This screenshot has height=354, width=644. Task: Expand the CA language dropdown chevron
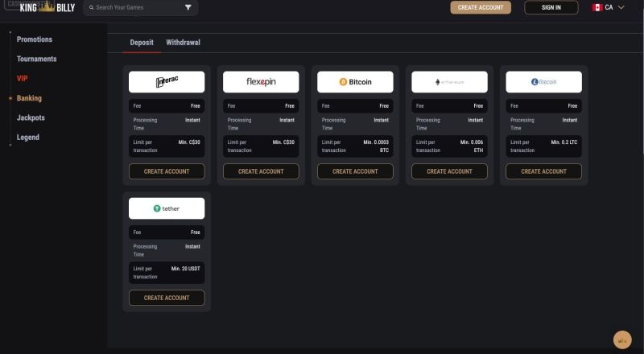tap(621, 7)
